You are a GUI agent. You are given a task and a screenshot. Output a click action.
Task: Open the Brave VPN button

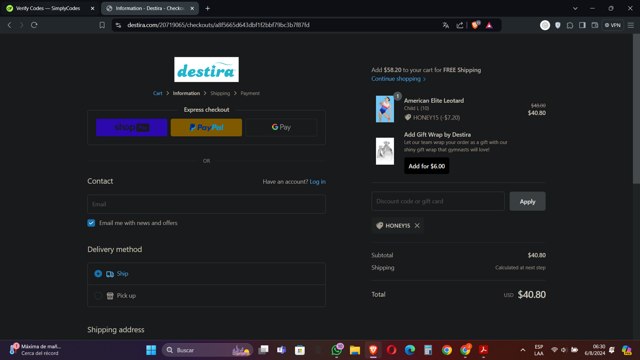point(613,25)
